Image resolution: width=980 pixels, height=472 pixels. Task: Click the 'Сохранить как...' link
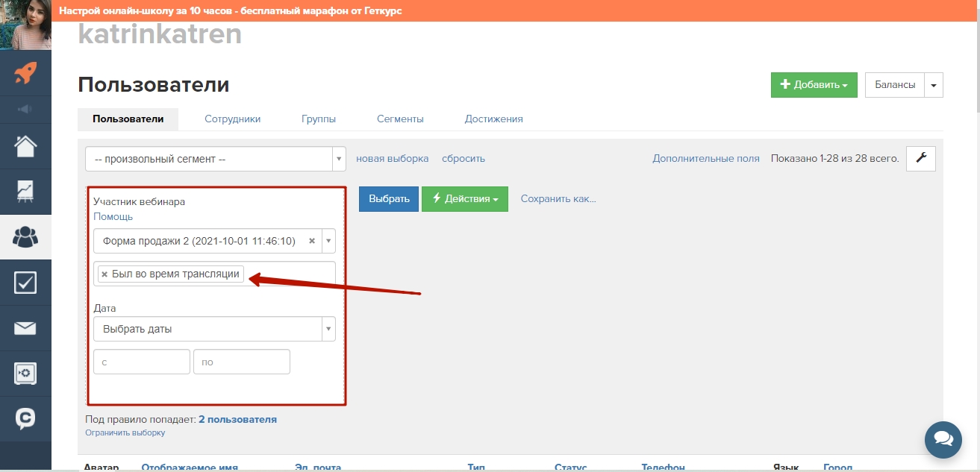coord(558,199)
